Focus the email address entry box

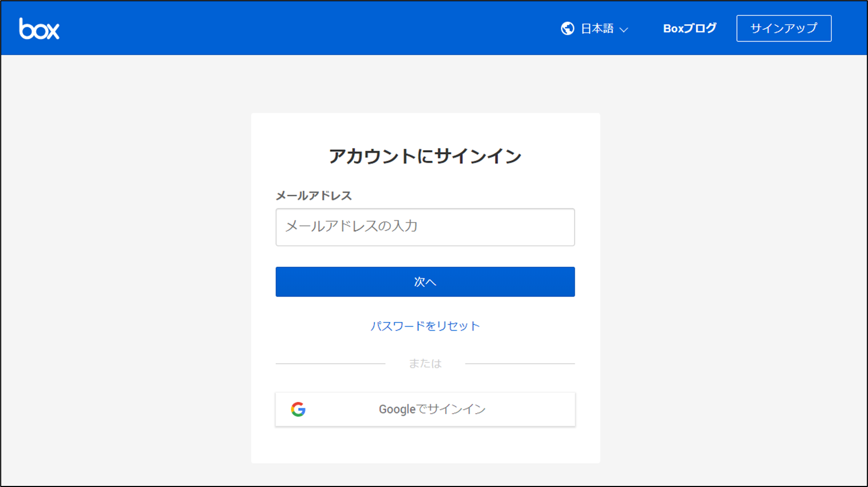(425, 227)
